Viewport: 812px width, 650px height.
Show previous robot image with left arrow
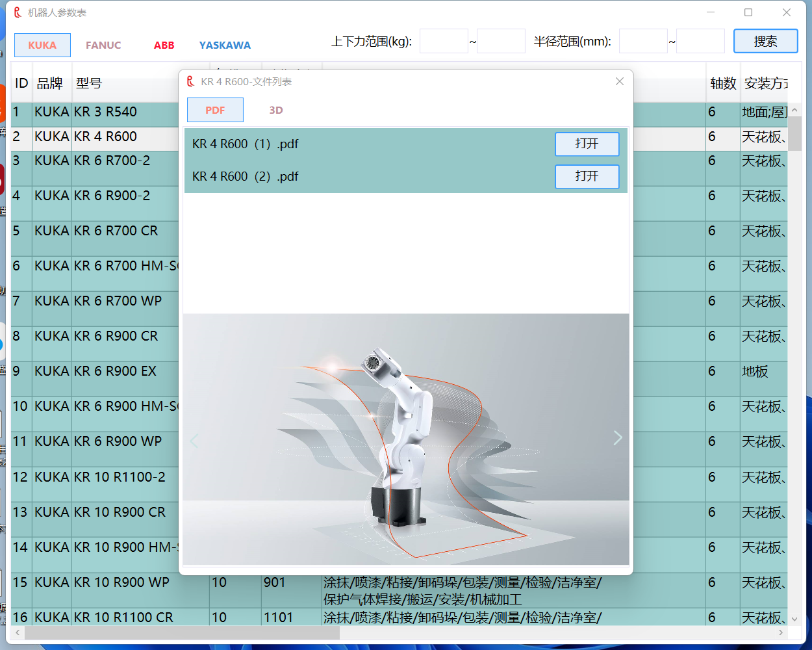tap(194, 441)
